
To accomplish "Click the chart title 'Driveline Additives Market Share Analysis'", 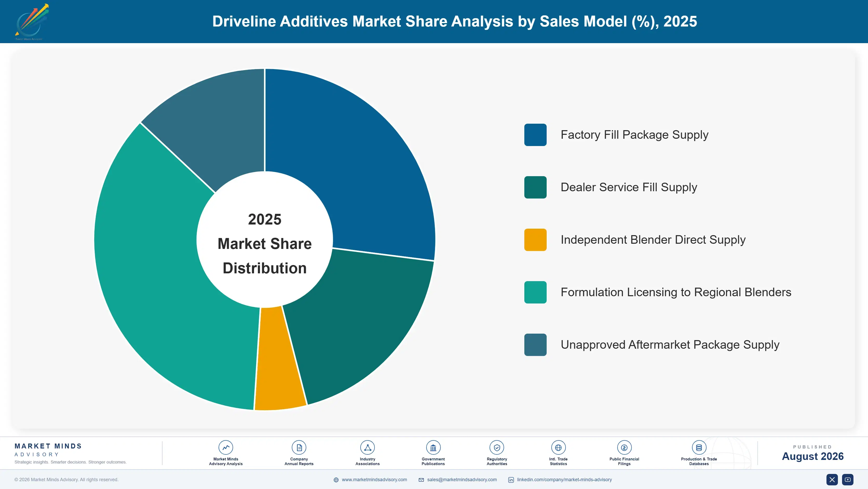I will pyautogui.click(x=455, y=21).
